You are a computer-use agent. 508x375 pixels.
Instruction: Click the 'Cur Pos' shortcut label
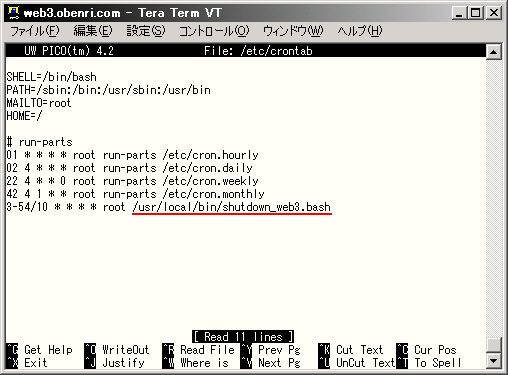coord(435,350)
